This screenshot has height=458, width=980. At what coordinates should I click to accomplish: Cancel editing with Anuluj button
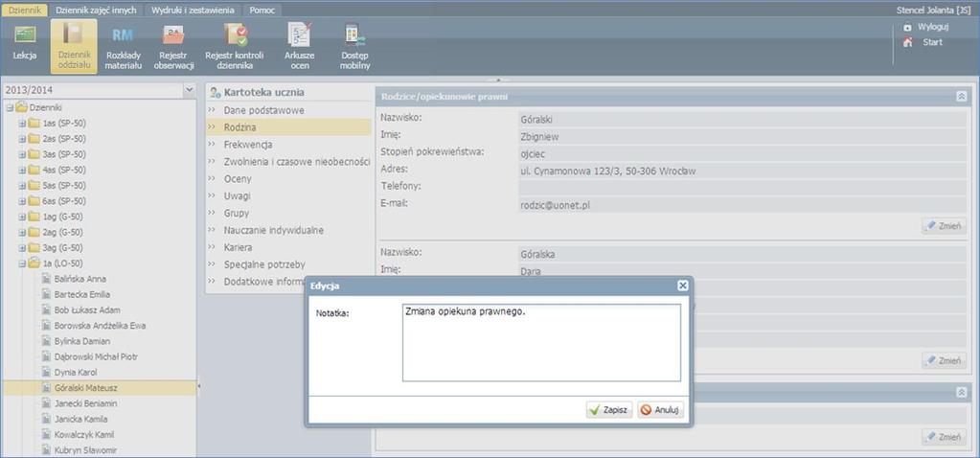click(661, 410)
